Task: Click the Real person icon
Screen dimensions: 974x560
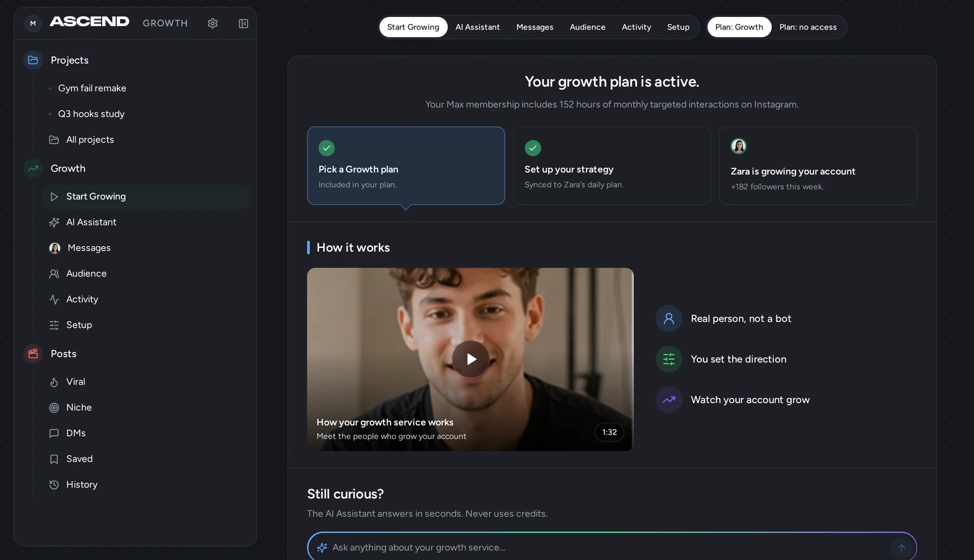Action: click(669, 319)
